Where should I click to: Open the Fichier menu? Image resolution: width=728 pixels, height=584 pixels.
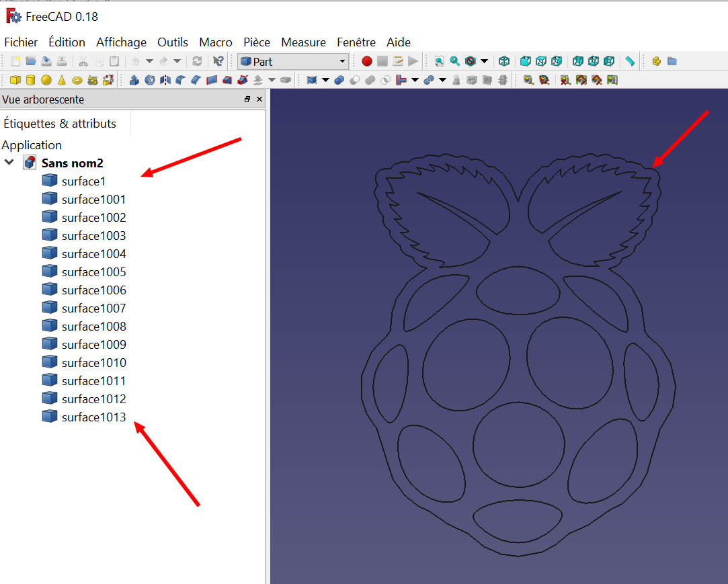click(x=21, y=42)
